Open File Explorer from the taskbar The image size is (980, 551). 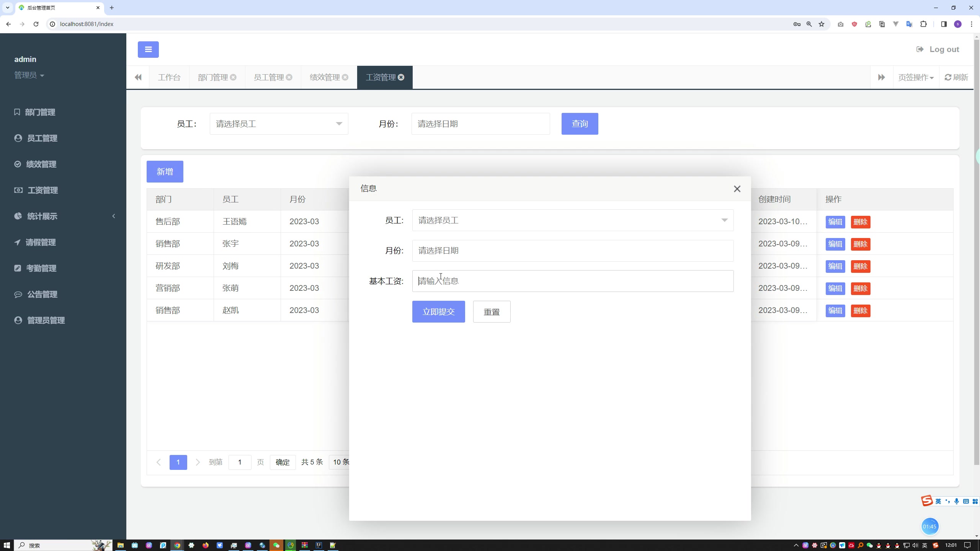[x=121, y=545]
